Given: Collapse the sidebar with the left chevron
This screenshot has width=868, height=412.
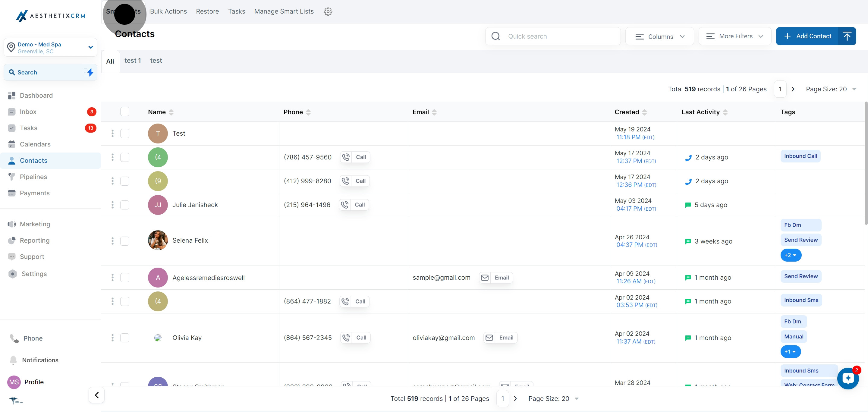Looking at the screenshot, I should point(97,395).
